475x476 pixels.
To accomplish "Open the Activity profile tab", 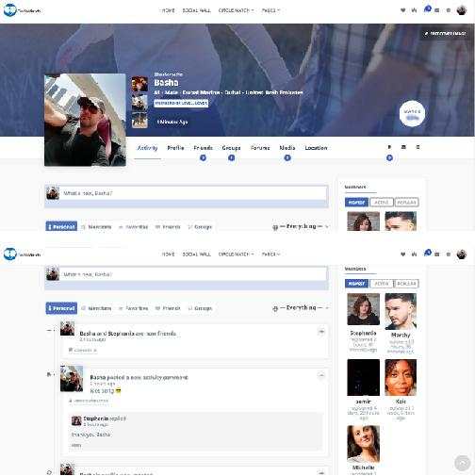I will [147, 148].
